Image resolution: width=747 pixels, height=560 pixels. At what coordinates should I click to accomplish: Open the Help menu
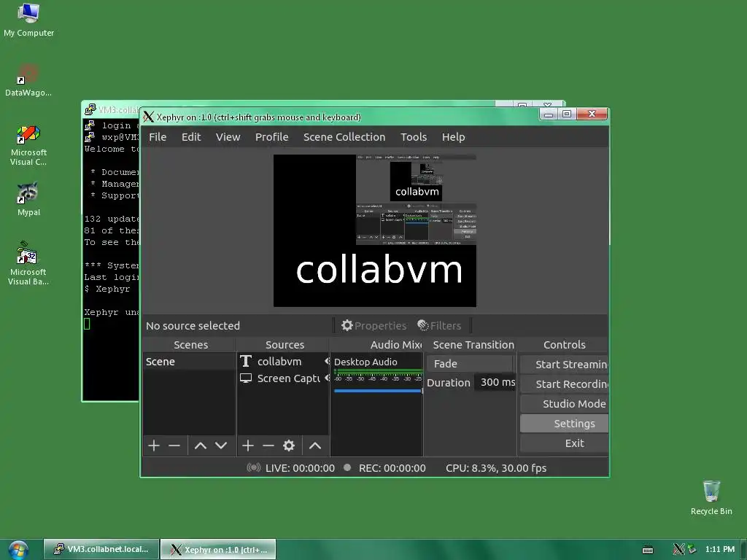click(453, 137)
